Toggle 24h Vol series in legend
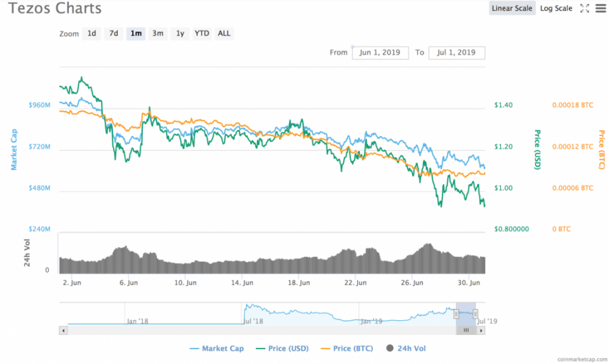The width and height of the screenshot is (609, 364). click(406, 348)
